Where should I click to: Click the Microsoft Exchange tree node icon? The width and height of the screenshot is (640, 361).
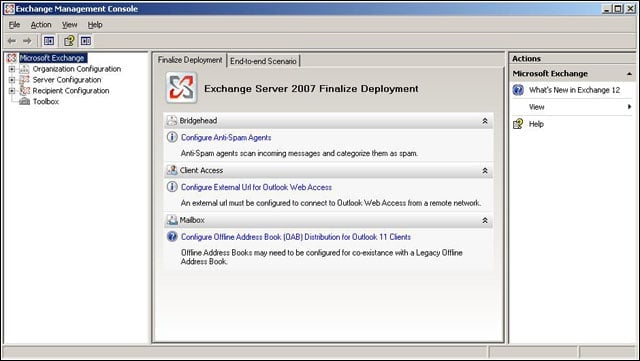click(x=12, y=58)
